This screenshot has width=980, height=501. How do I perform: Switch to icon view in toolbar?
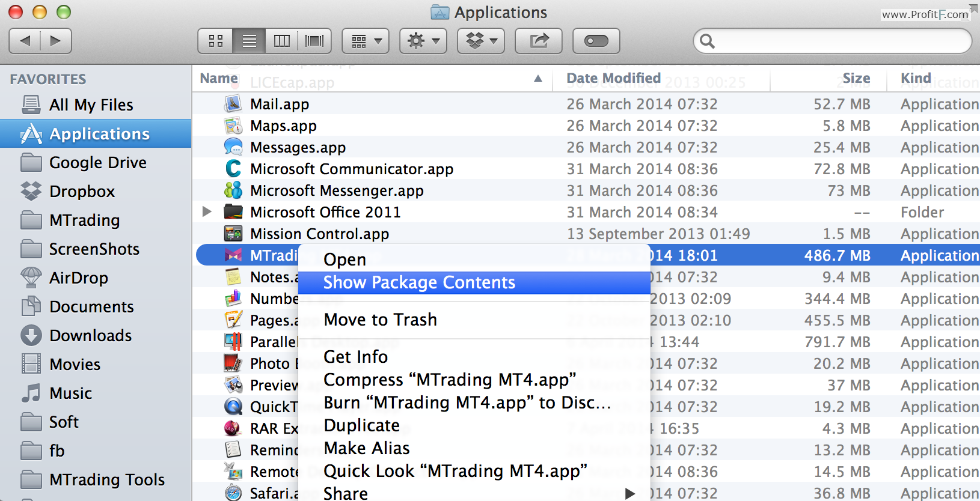215,41
